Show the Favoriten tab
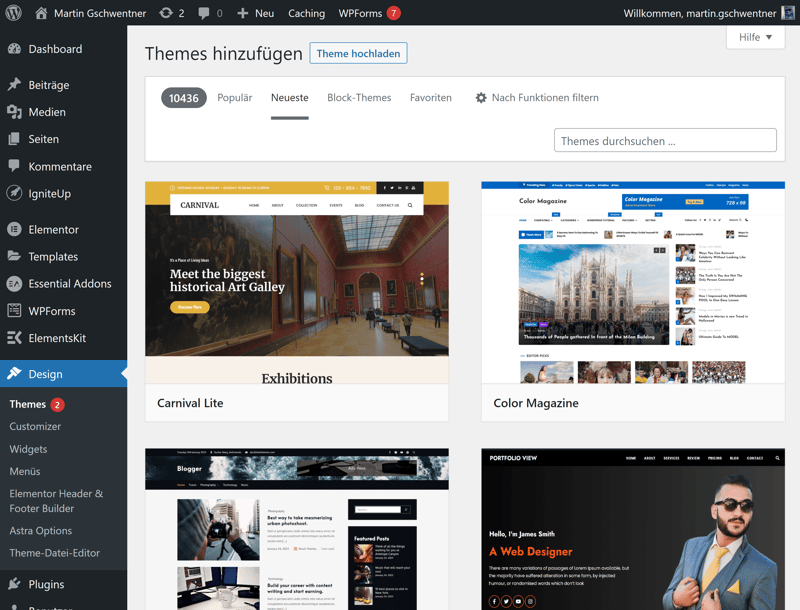Image resolution: width=800 pixels, height=610 pixels. pos(431,98)
